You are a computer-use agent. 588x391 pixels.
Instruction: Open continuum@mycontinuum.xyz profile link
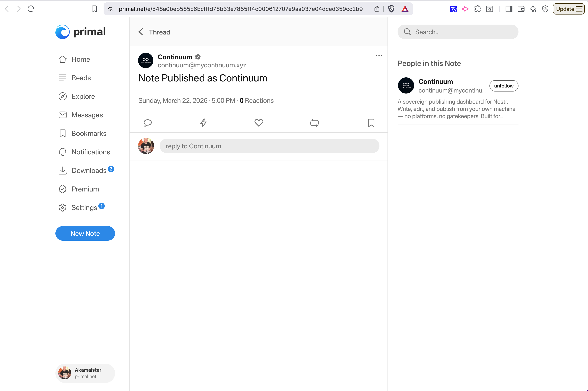click(202, 65)
